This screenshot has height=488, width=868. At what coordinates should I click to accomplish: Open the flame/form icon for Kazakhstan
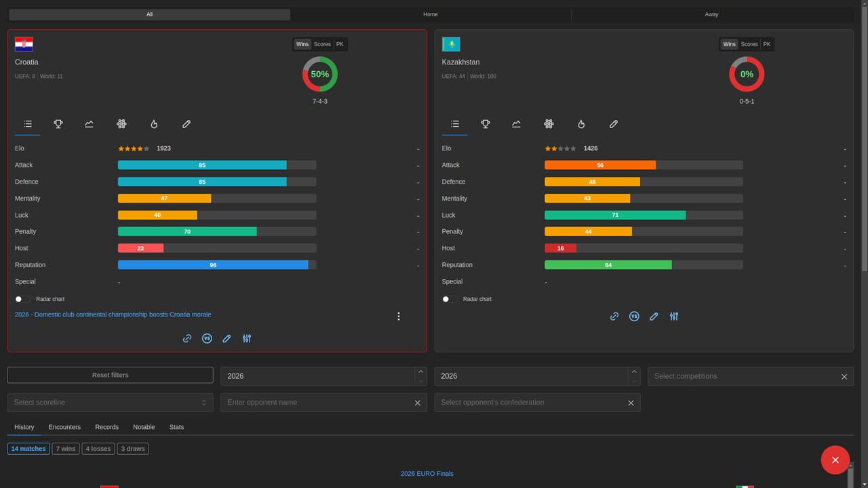point(581,124)
